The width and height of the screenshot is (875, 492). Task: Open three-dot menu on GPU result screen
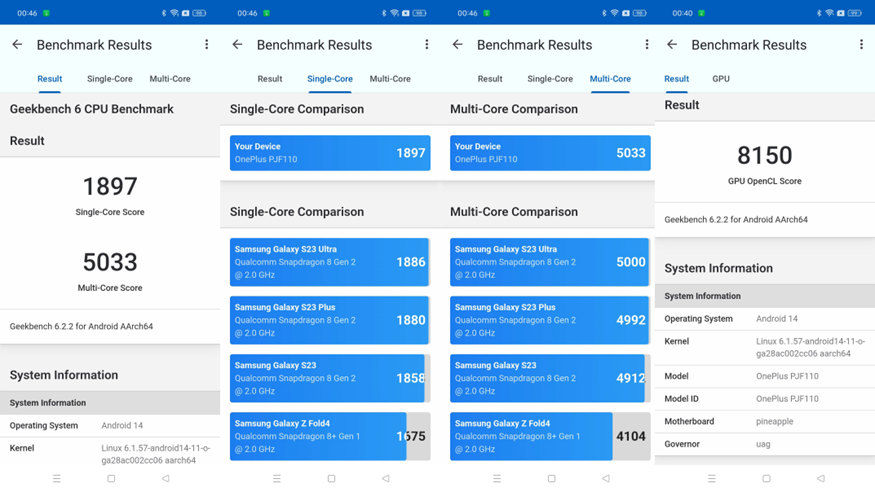(861, 45)
